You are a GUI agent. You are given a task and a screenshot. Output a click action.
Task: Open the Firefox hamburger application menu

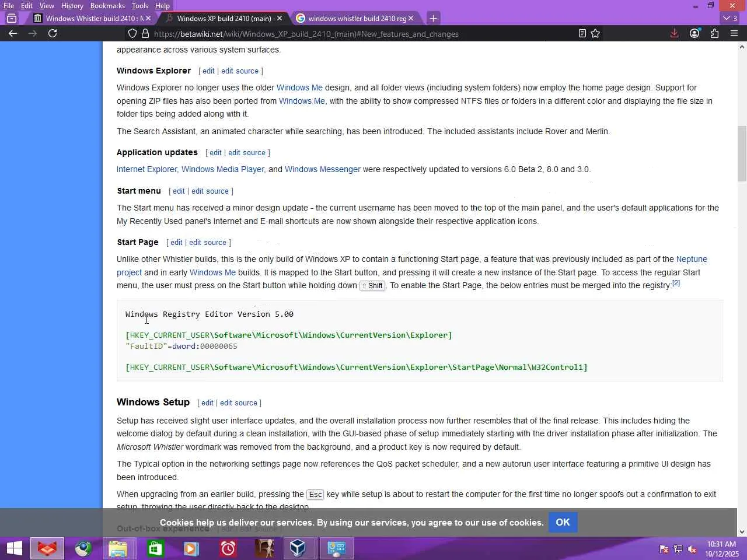[734, 33]
